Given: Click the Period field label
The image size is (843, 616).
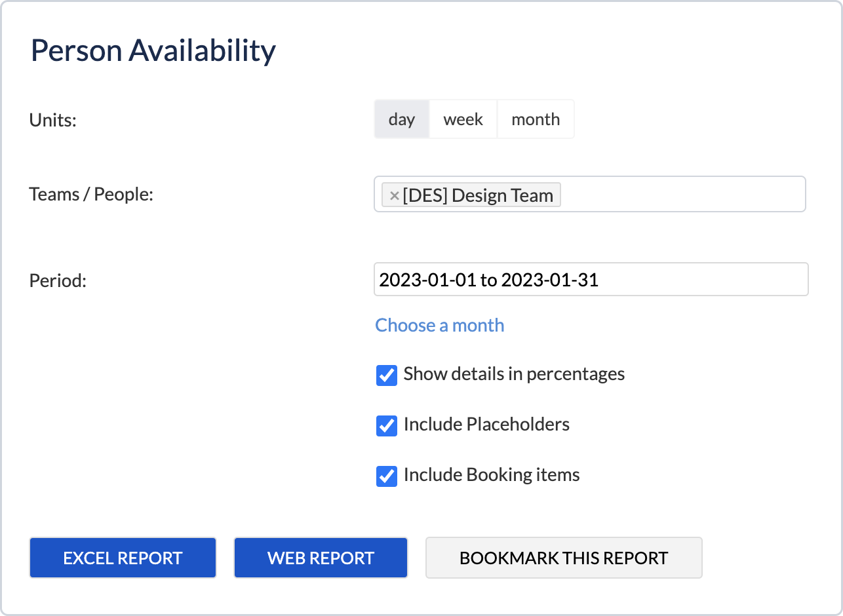Looking at the screenshot, I should pos(58,280).
